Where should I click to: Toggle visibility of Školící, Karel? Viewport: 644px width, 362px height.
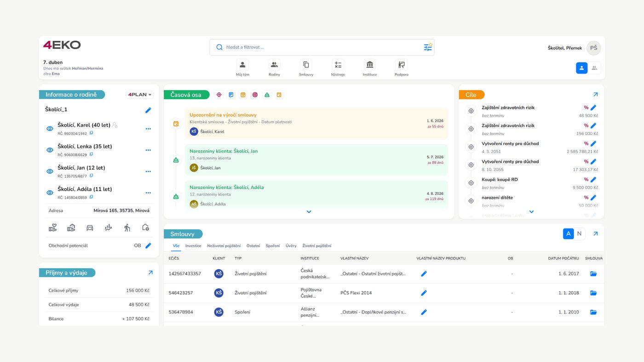(49, 128)
